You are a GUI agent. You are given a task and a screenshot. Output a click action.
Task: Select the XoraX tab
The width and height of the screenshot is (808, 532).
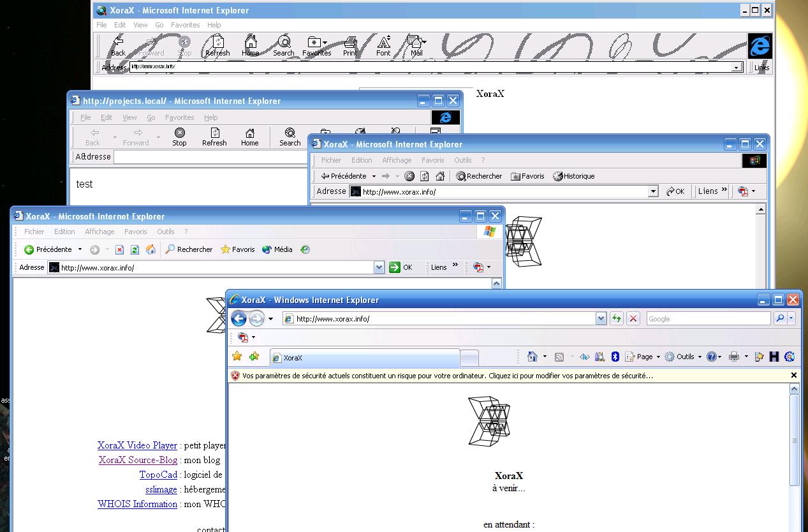(x=365, y=358)
